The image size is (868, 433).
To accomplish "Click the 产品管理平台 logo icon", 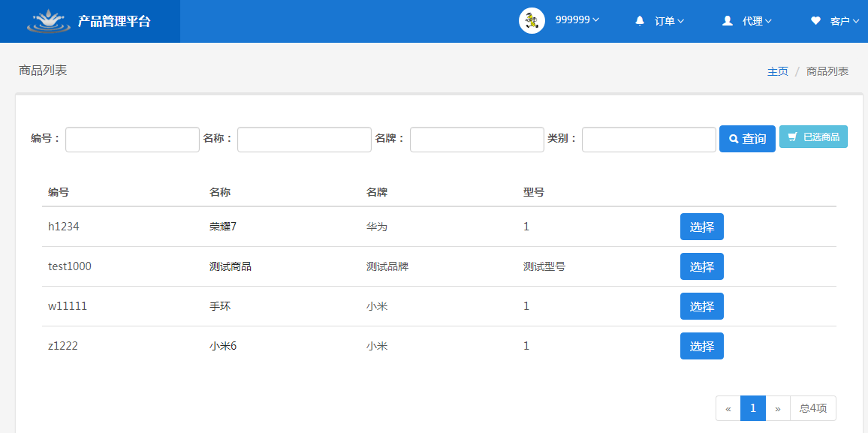I will pyautogui.click(x=49, y=21).
